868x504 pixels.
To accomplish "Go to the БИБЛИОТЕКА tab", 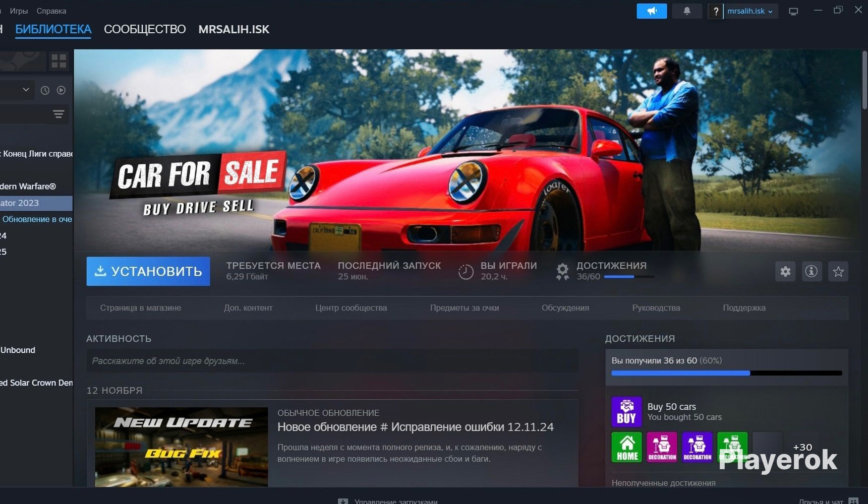I will click(x=53, y=29).
